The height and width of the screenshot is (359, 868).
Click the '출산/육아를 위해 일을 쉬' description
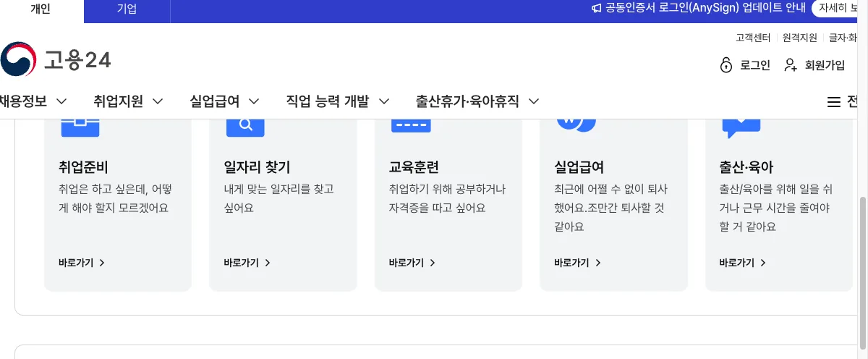[x=776, y=208]
